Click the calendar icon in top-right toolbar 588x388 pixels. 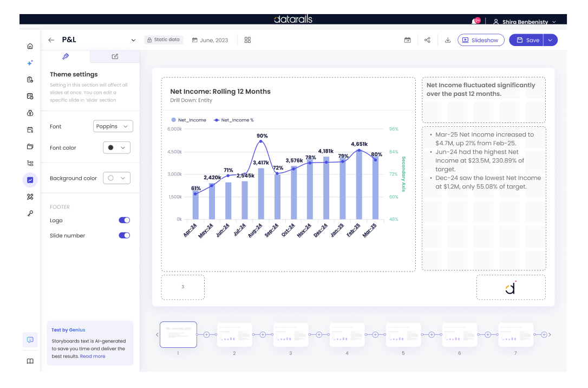click(x=407, y=40)
